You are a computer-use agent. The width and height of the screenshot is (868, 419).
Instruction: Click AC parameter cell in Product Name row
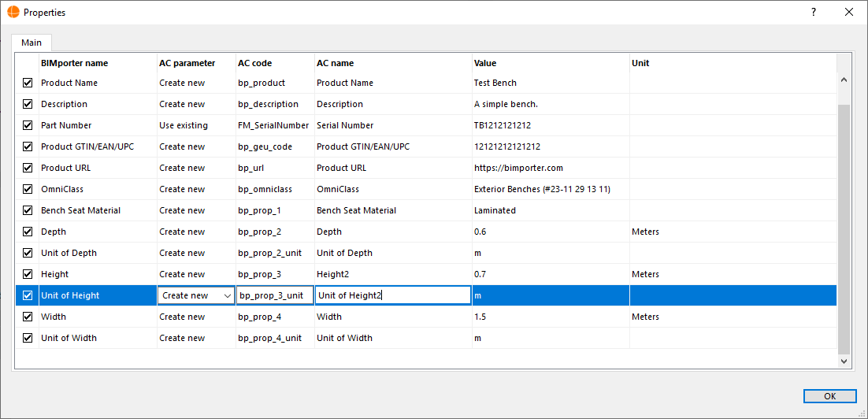[196, 83]
